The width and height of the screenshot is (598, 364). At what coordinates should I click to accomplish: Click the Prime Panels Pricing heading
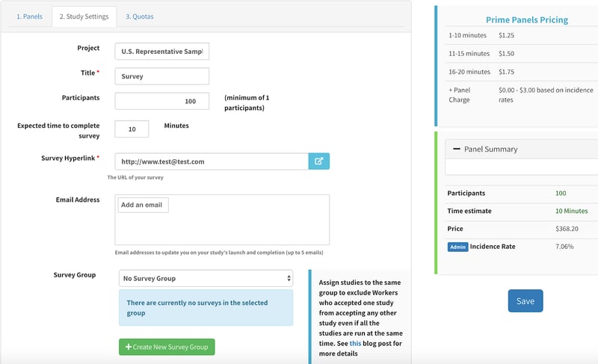pyautogui.click(x=526, y=20)
